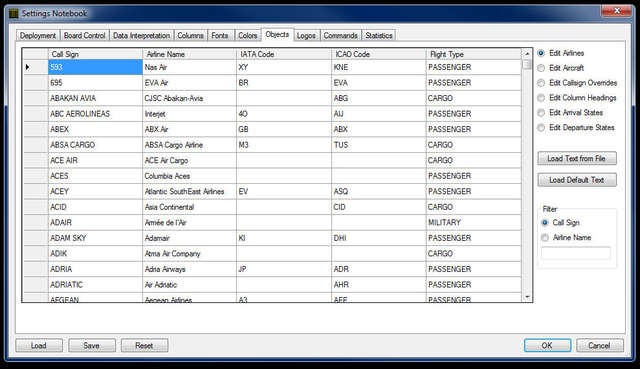Screen dimensions: 640x369
Task: Enable Edit Arrival States option
Action: tap(541, 113)
